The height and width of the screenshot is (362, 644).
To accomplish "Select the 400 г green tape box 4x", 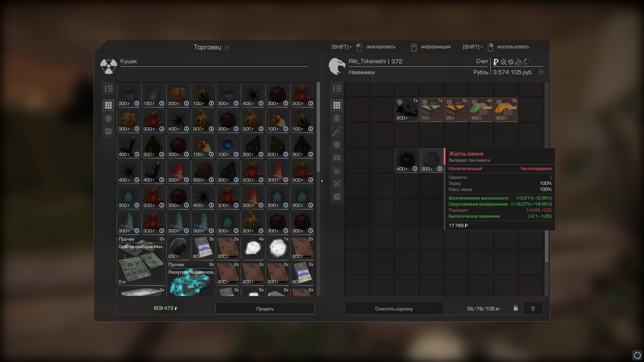I will pos(481,110).
